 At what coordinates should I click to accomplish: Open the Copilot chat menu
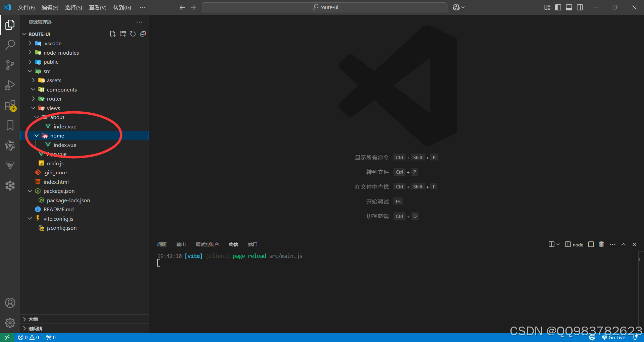(x=459, y=7)
